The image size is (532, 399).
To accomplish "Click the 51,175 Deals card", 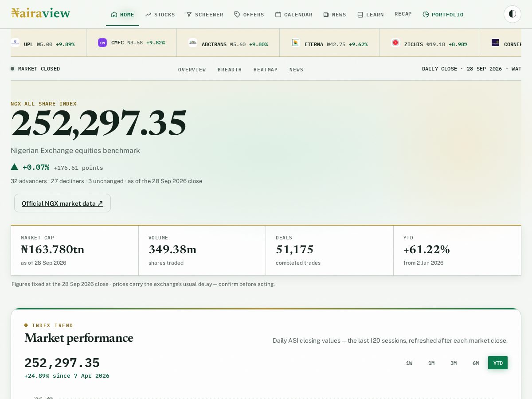I will [x=329, y=250].
